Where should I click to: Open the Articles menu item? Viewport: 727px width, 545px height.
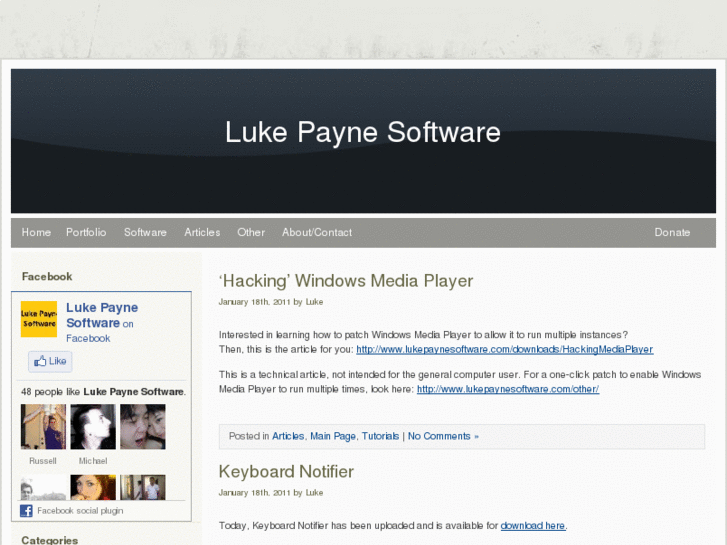click(202, 232)
